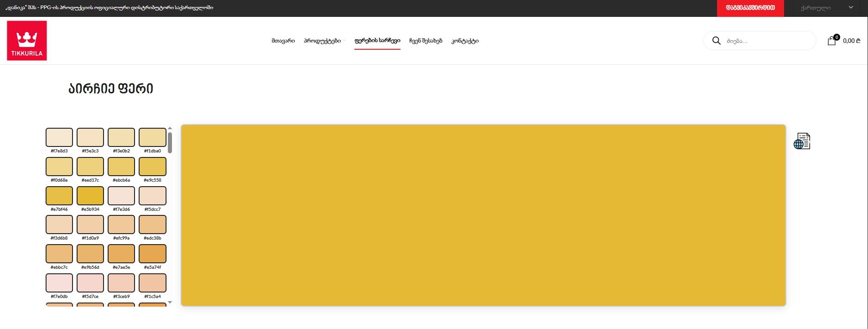Click swatch labeled #edc38b
This screenshot has height=329, width=868.
[x=152, y=225]
